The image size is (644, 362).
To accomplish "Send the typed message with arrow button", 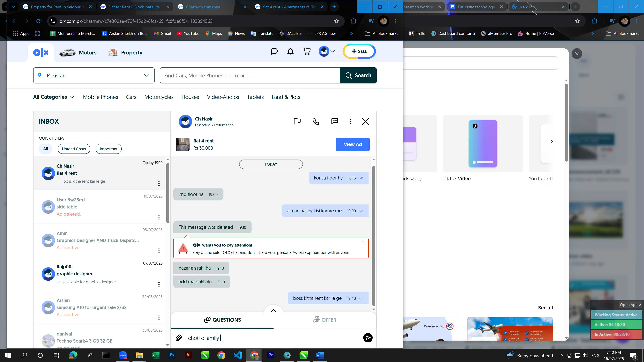I will pos(368,338).
